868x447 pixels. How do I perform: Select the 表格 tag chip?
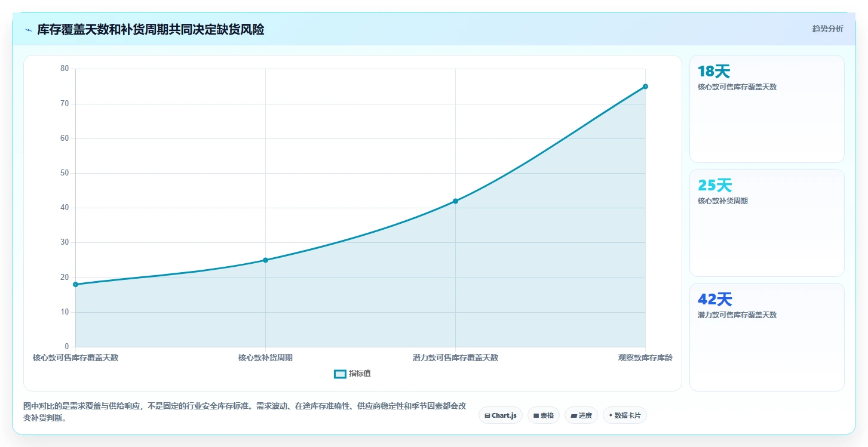544,415
